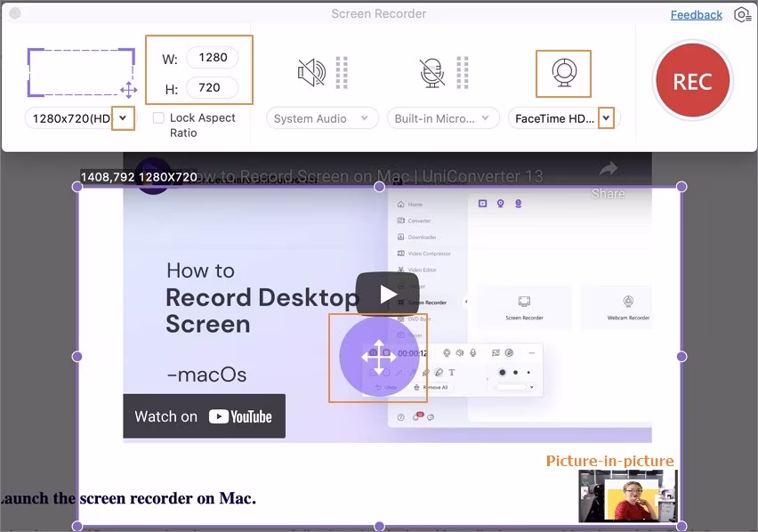Toggle the muted system audio speaker icon

[x=311, y=73]
